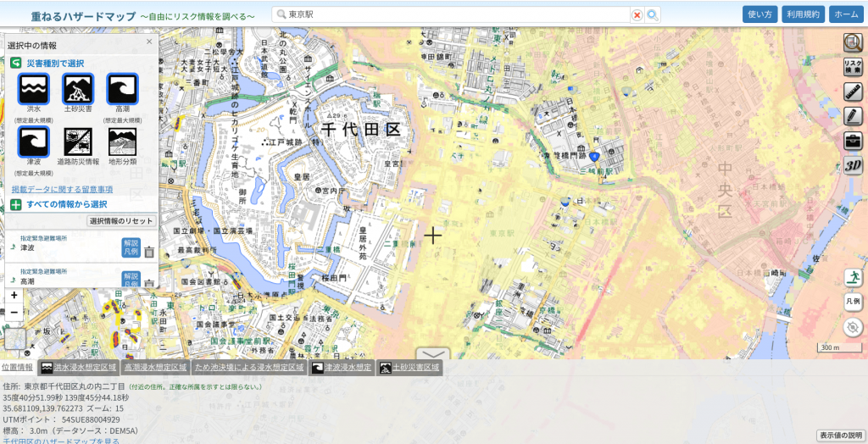868x444 pixels.
Task: Click the 選択情報のリセット button
Action: (x=121, y=221)
